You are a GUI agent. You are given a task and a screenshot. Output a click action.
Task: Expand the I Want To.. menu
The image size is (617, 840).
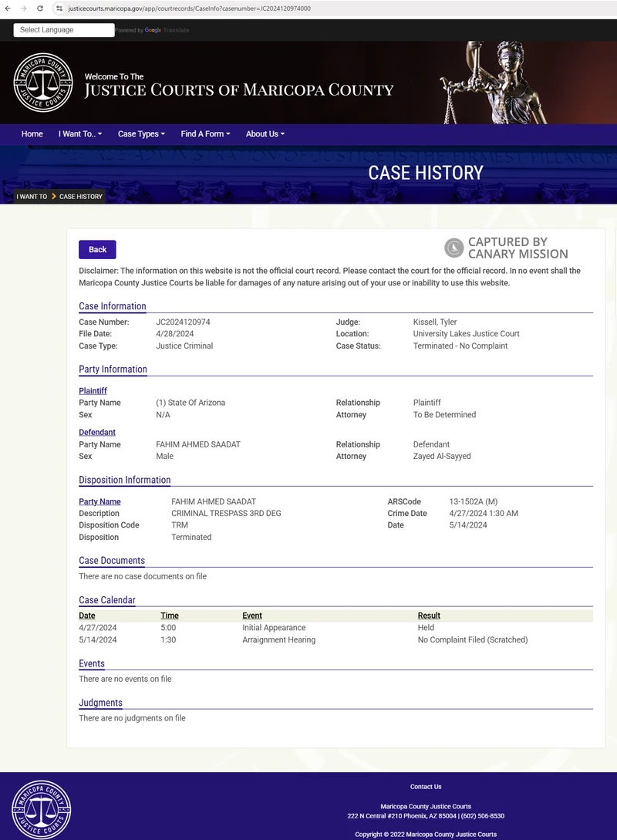79,134
